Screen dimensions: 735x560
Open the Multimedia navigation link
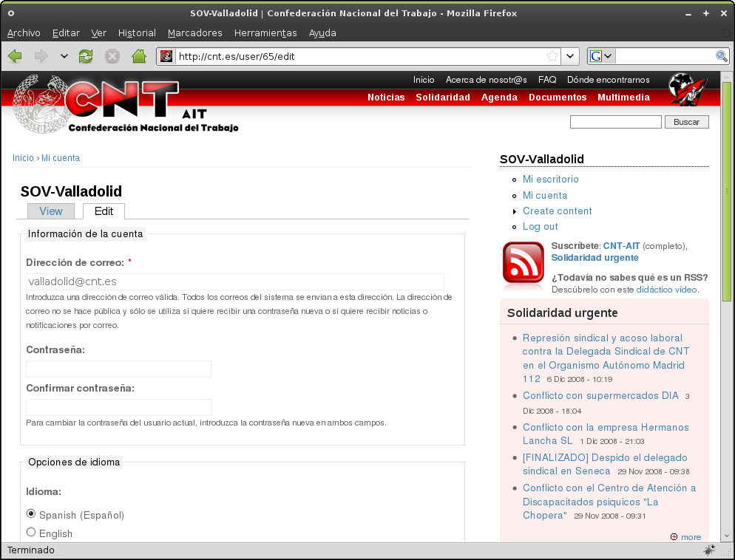tap(624, 98)
